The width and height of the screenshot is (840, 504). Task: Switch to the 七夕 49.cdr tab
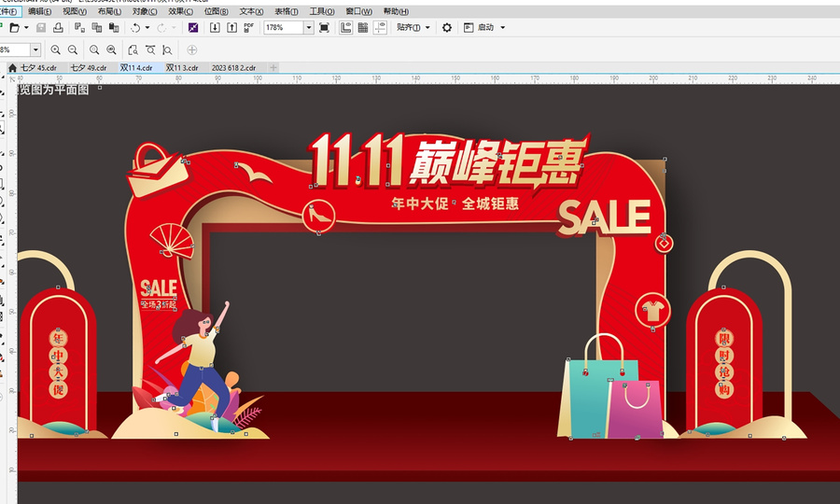89,67
